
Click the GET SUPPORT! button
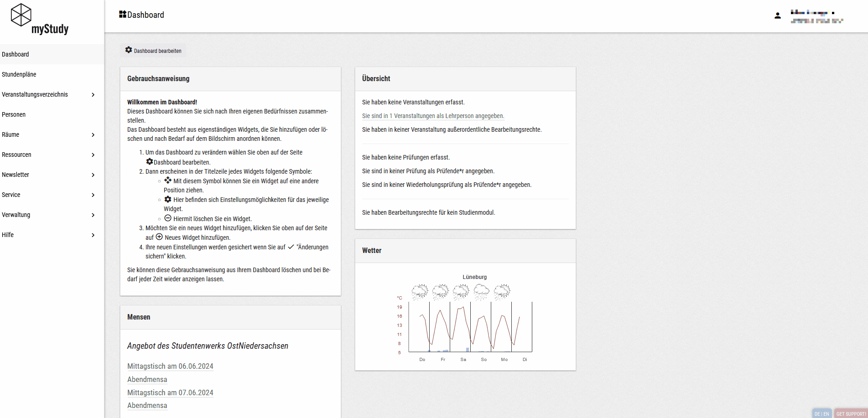[851, 413]
